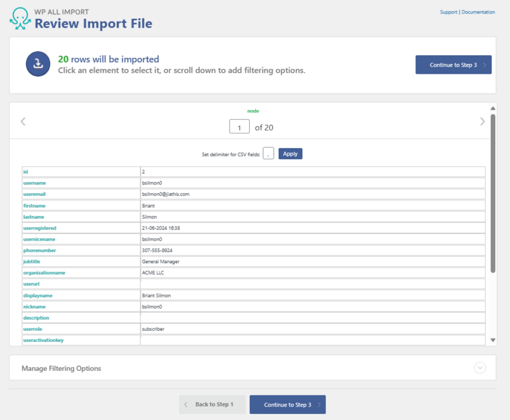Click the circular import download icon

coord(38,64)
